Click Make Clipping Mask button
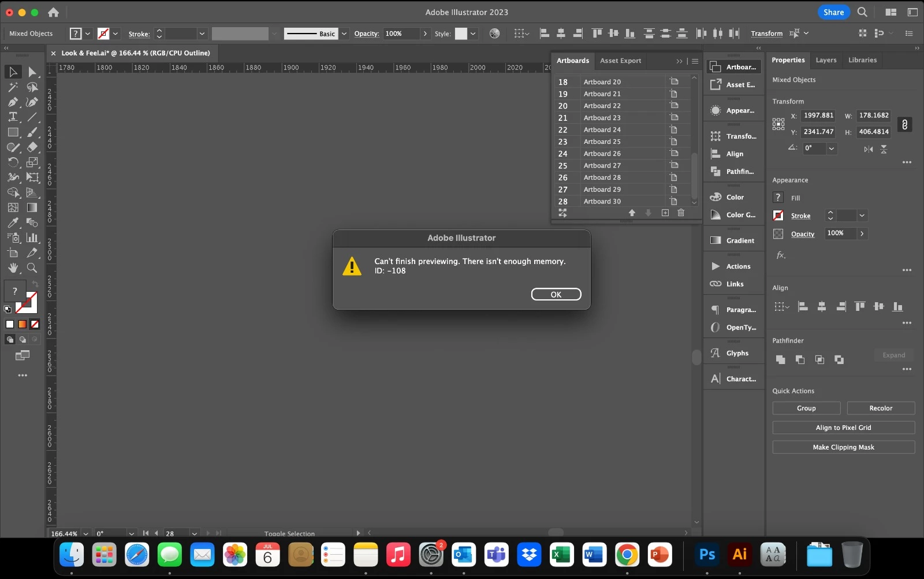Screen dimensions: 924x579 843,447
